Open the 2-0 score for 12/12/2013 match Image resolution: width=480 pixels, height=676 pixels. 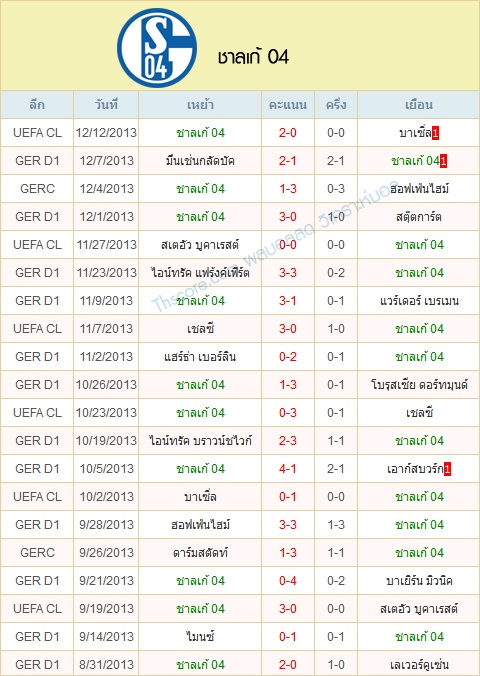coord(288,133)
